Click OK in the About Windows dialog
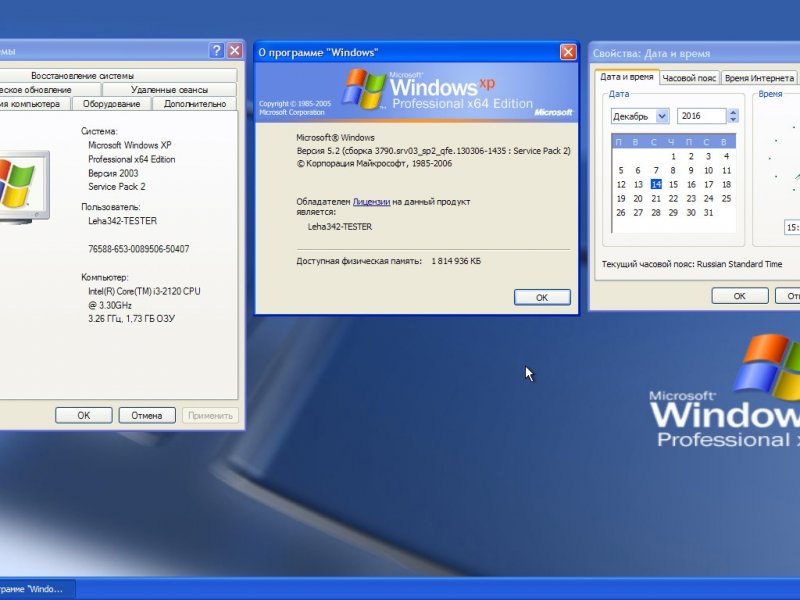Screen dimensions: 800x600 point(542,297)
